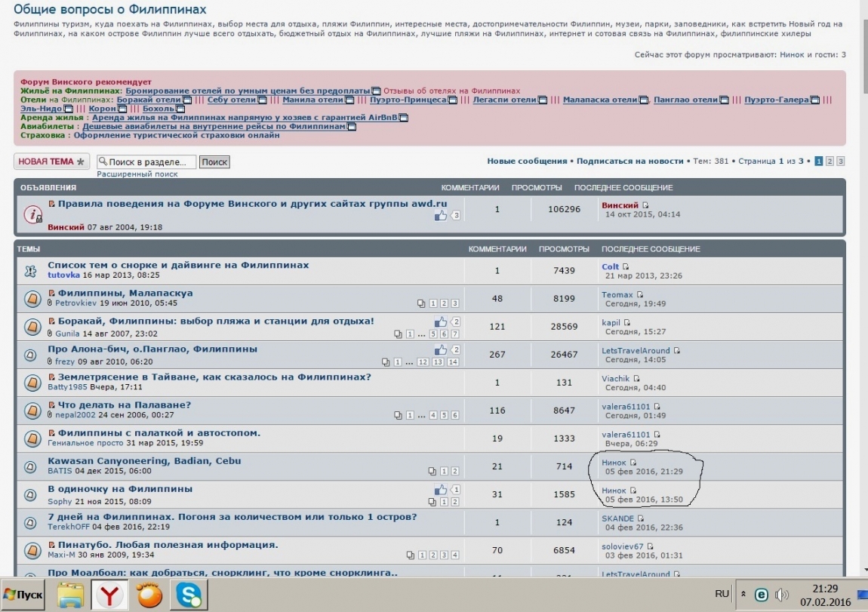The image size is (868, 612).
Task: Expand hidden system tray icons arrow
Action: (x=743, y=595)
